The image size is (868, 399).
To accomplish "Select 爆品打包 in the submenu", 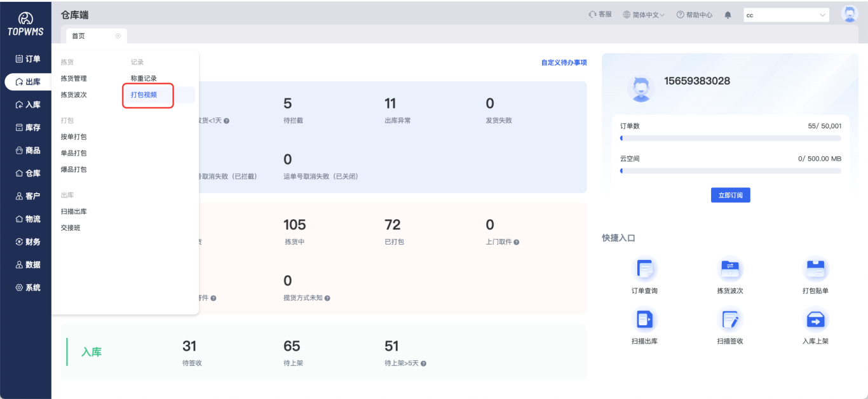I will click(x=74, y=170).
